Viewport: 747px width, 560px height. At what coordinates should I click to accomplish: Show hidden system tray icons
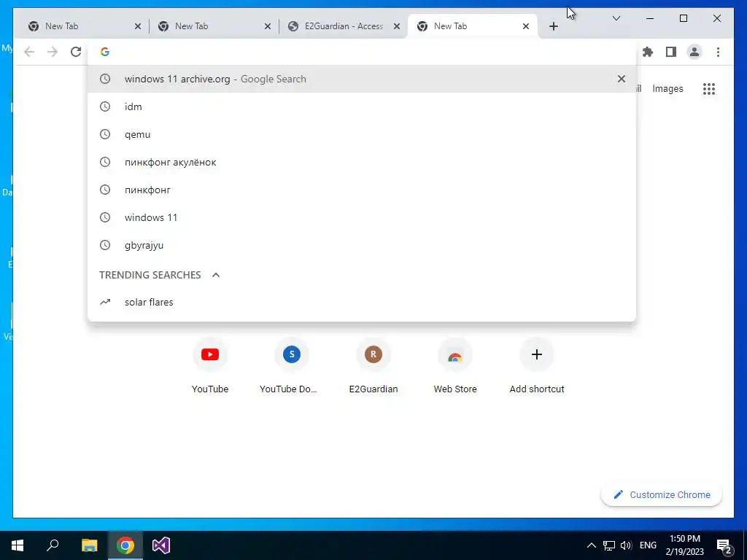click(591, 545)
